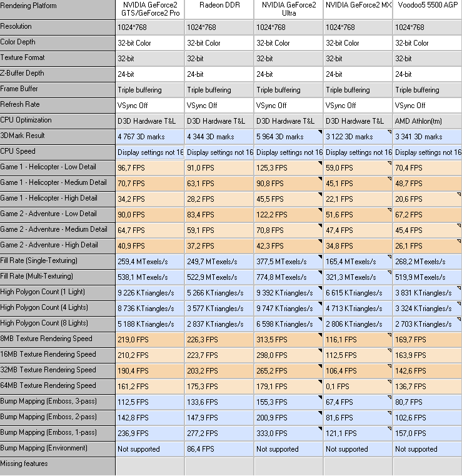Image resolution: width=462 pixels, height=476 pixels.
Task: Select the Radeon 86,4 FPS environment bump cell
Action: pos(219,449)
